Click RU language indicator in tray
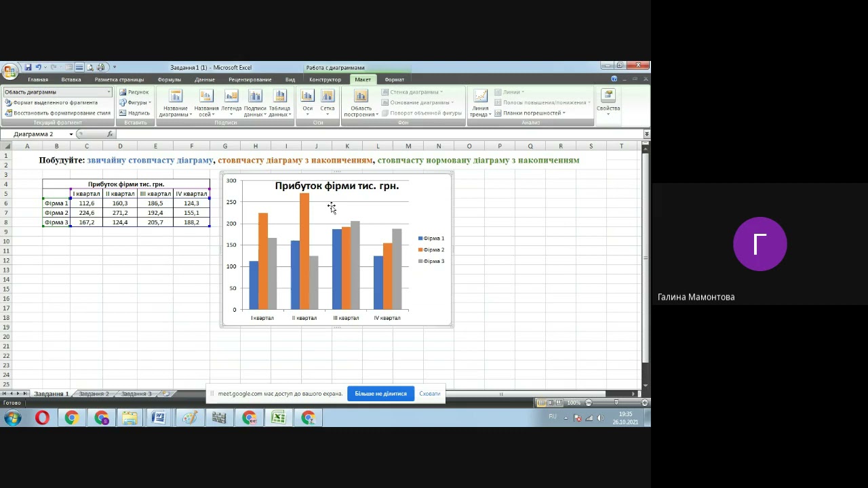Screen dimensions: 868x488 553,416
